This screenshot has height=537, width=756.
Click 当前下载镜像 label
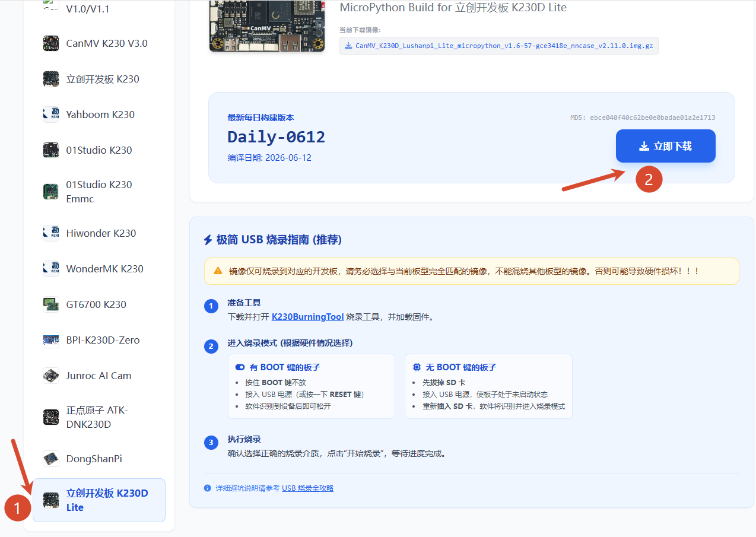click(360, 30)
